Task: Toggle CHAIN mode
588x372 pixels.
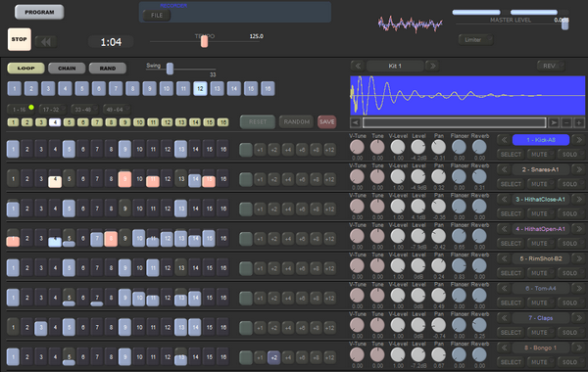Action: point(67,69)
